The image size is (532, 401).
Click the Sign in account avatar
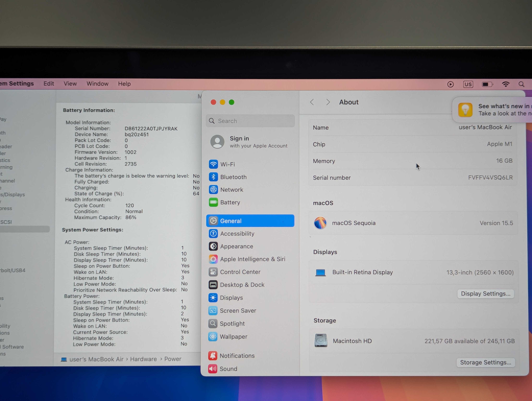pyautogui.click(x=217, y=142)
